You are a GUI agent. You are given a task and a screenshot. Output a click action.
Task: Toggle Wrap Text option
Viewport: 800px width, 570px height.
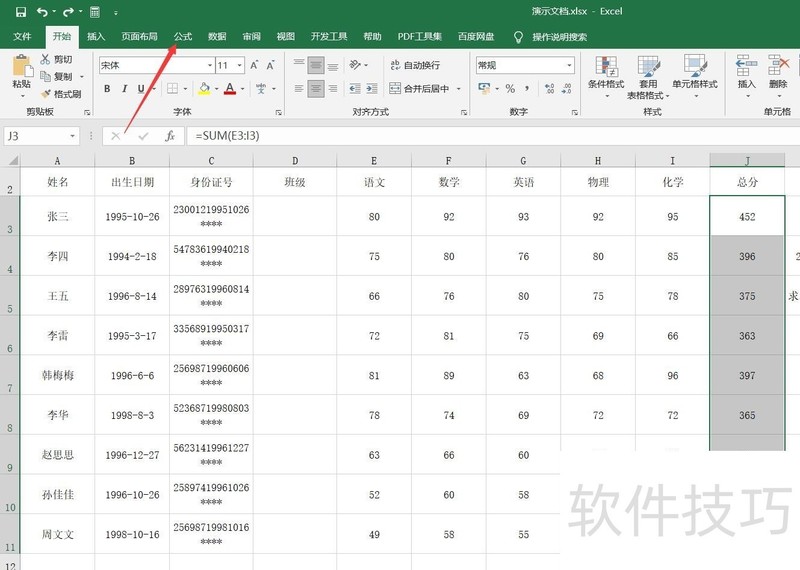[x=414, y=65]
